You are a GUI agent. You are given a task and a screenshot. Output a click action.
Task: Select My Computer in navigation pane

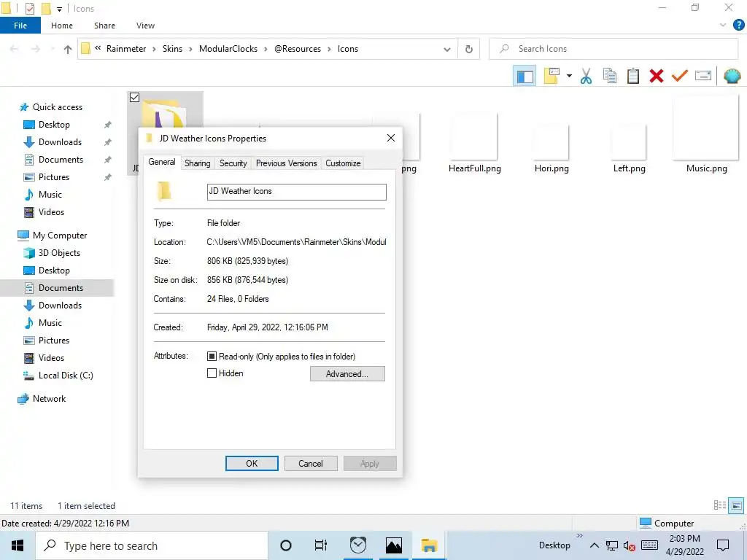[x=60, y=236]
